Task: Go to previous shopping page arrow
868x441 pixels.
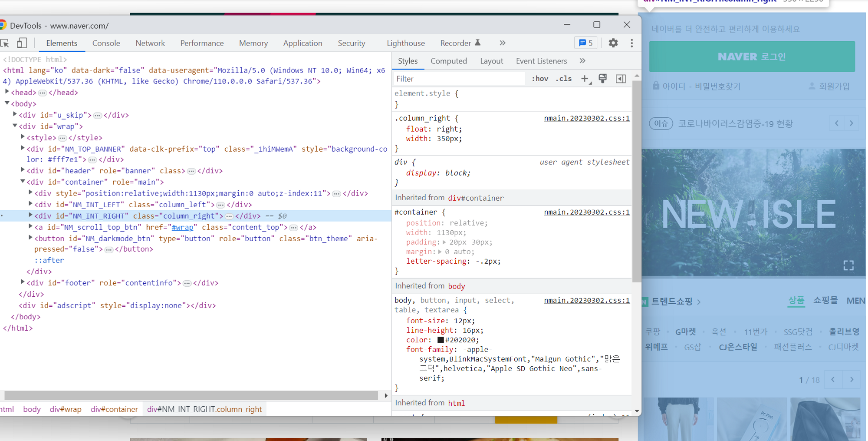Action: click(x=833, y=379)
